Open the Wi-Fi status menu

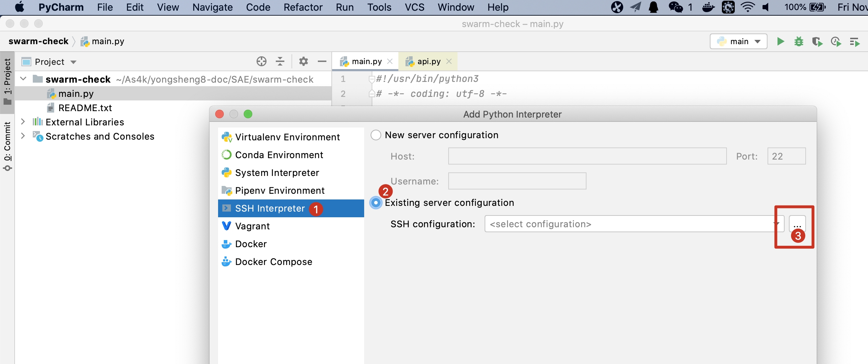748,7
